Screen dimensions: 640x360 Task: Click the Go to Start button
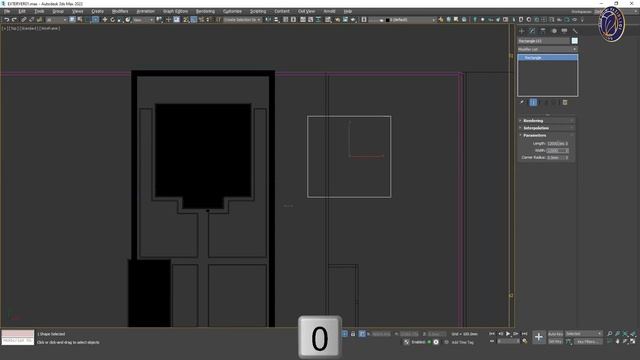pos(492,334)
